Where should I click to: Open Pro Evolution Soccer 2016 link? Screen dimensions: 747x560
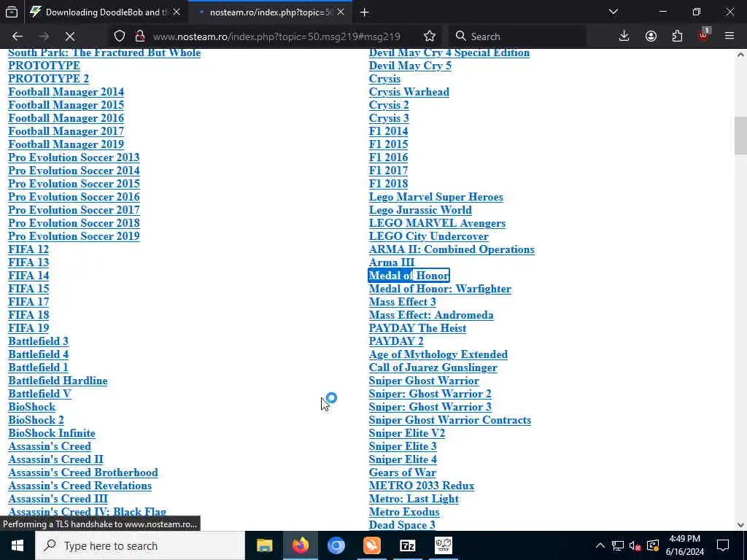[x=74, y=197]
